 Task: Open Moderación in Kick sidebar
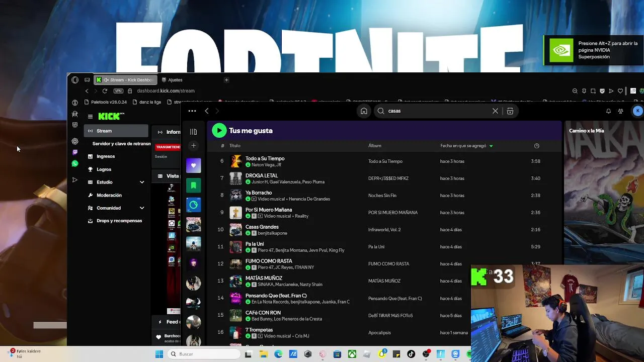pyautogui.click(x=109, y=195)
